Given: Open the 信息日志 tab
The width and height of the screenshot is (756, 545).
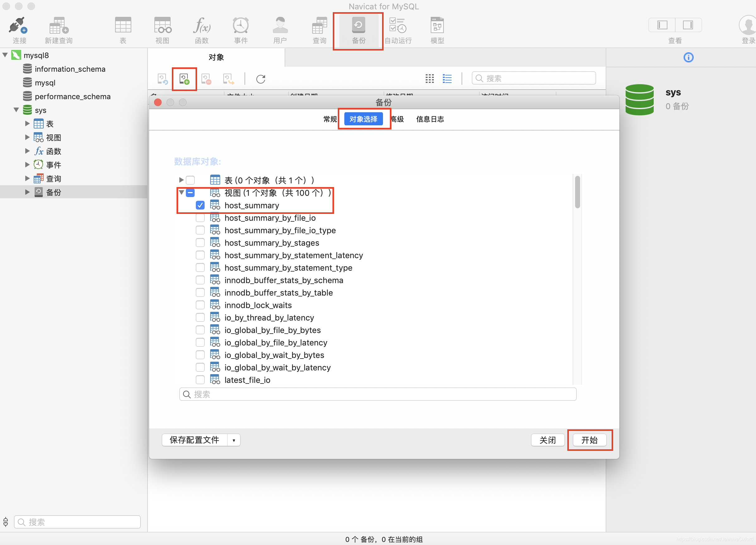Looking at the screenshot, I should coord(430,119).
